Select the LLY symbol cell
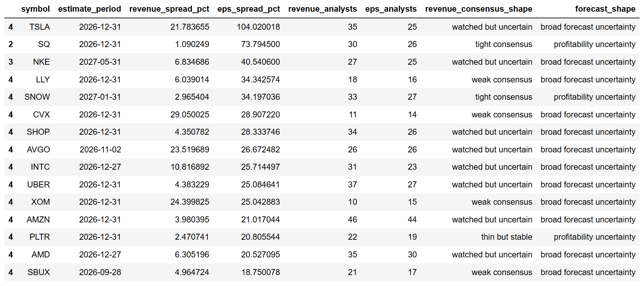 pos(43,80)
